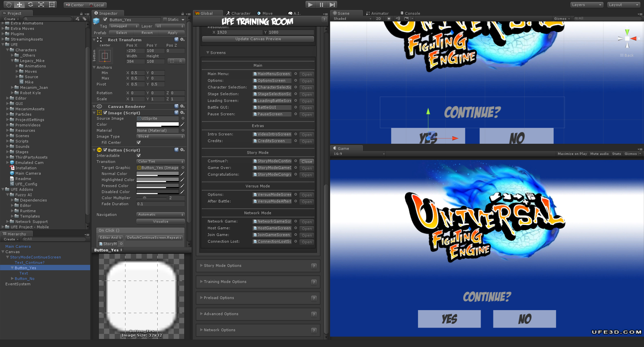Viewport: 644px width, 347px height.
Task: Start Play mode with the play button
Action: pos(311,5)
